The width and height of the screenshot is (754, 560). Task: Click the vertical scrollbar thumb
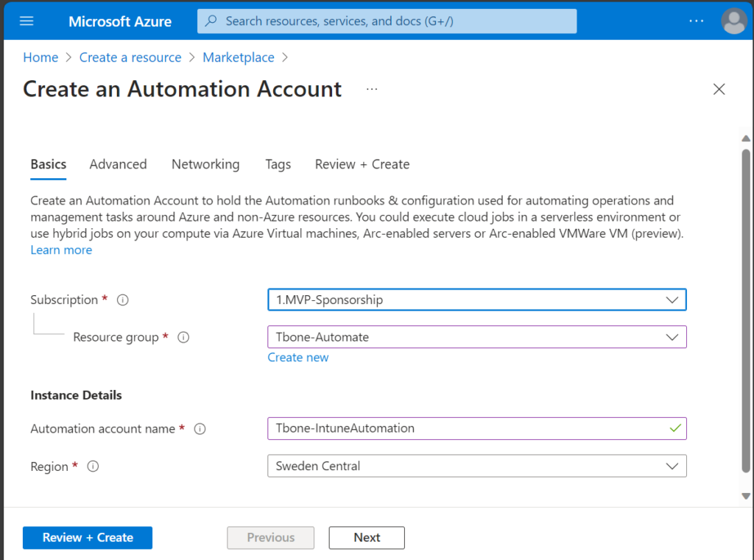[746, 311]
